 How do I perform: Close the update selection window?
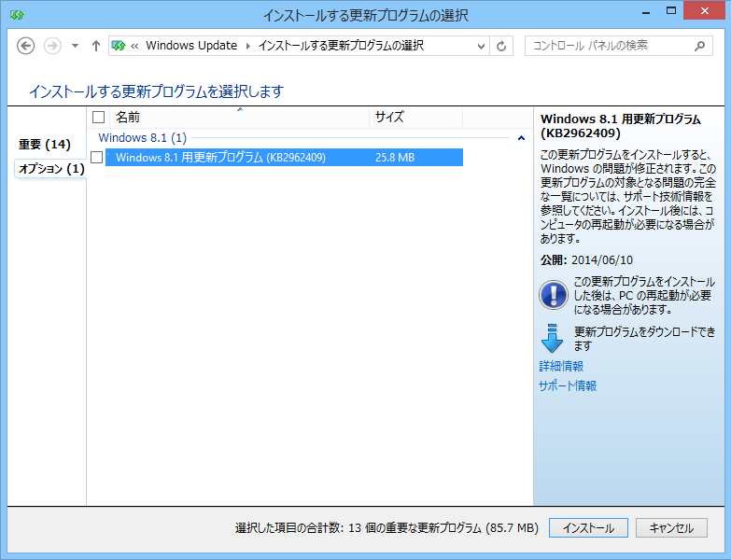705,11
